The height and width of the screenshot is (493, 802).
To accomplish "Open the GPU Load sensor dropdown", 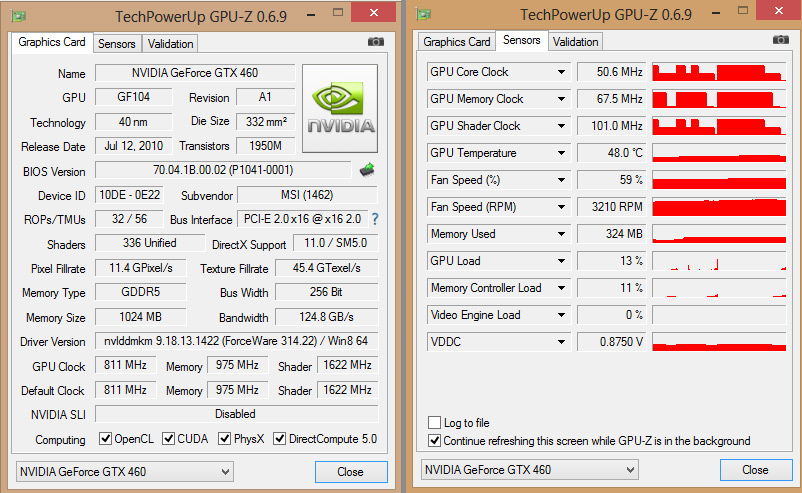I will pos(561,261).
